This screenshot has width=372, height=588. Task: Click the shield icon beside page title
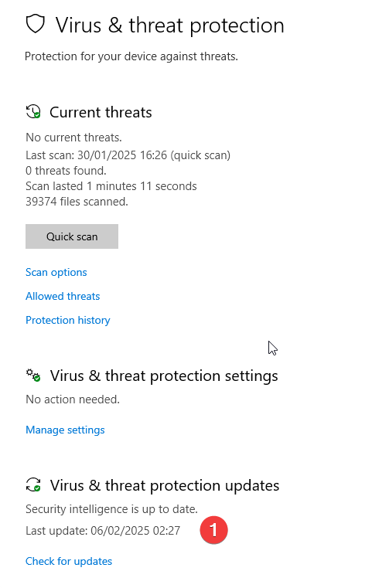pyautogui.click(x=36, y=25)
